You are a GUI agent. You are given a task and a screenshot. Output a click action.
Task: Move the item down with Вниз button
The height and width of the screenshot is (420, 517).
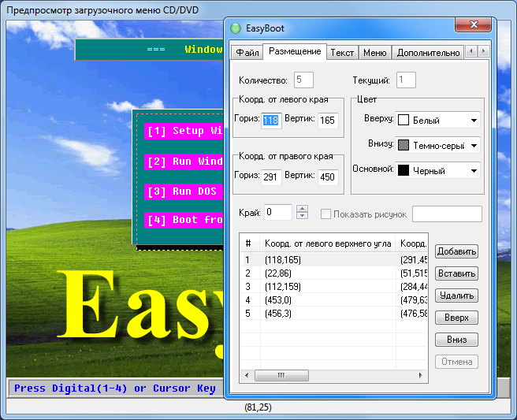(x=456, y=340)
